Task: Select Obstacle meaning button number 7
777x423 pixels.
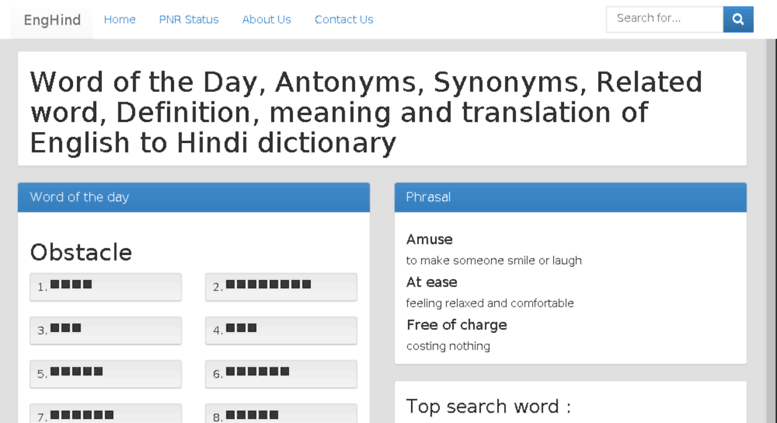Action: 106,414
